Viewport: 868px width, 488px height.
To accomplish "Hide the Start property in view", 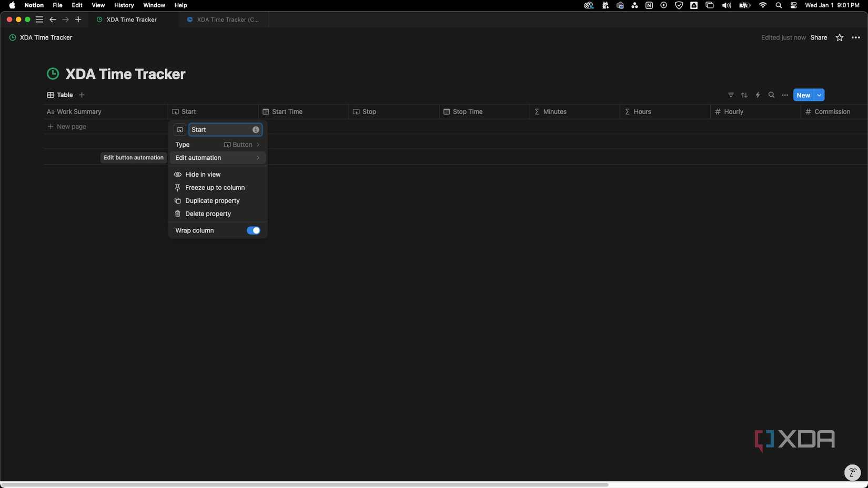I will pyautogui.click(x=217, y=175).
